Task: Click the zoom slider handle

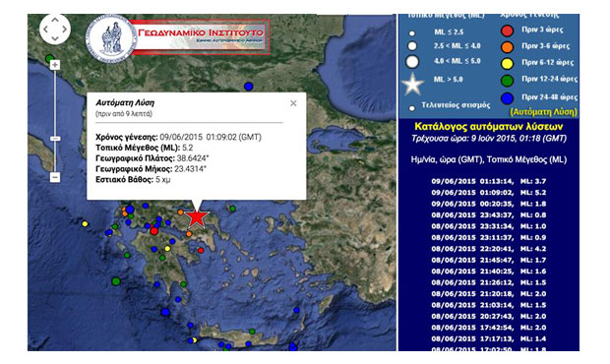Action: pyautogui.click(x=55, y=139)
